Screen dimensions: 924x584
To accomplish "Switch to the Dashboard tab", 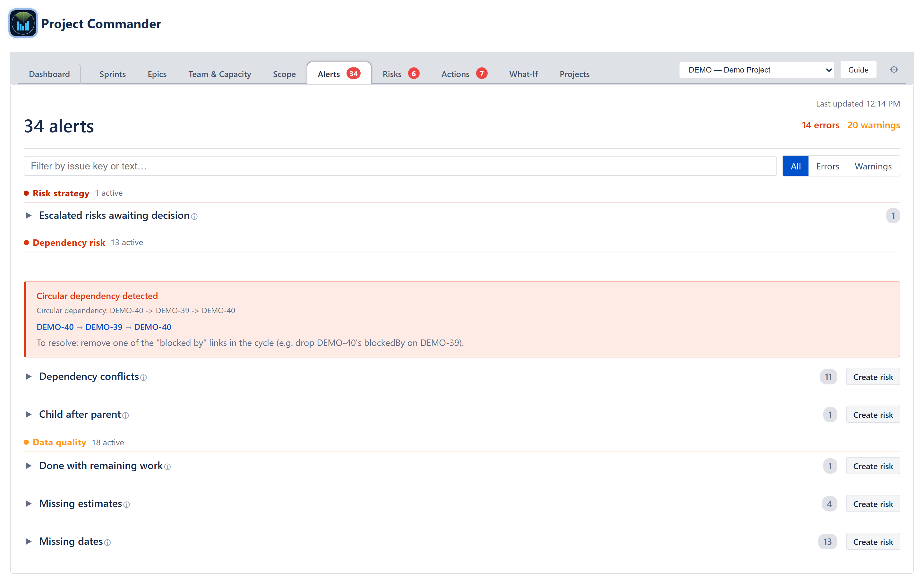I will point(49,74).
